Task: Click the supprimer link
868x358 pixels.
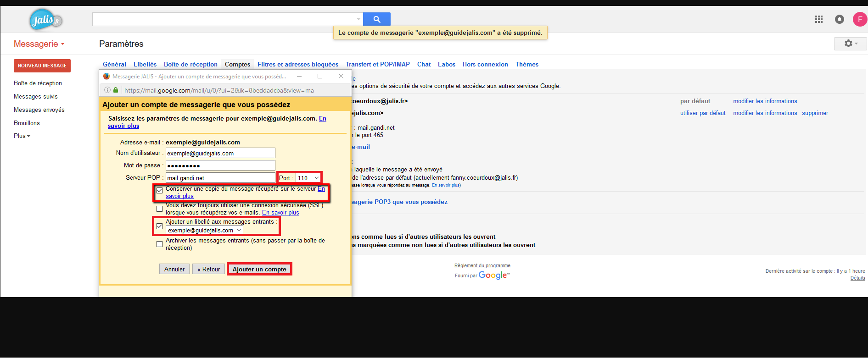Action: tap(815, 113)
